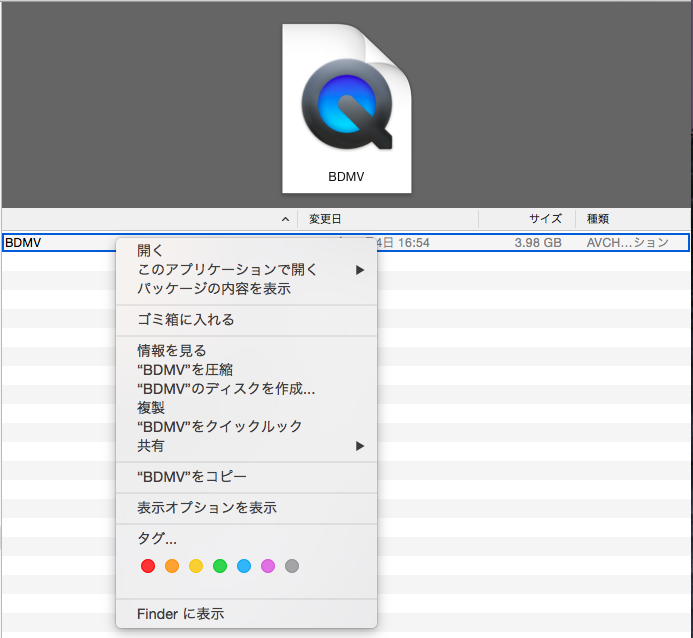Select the gray tag color dot
The height and width of the screenshot is (638, 693).
[x=292, y=566]
